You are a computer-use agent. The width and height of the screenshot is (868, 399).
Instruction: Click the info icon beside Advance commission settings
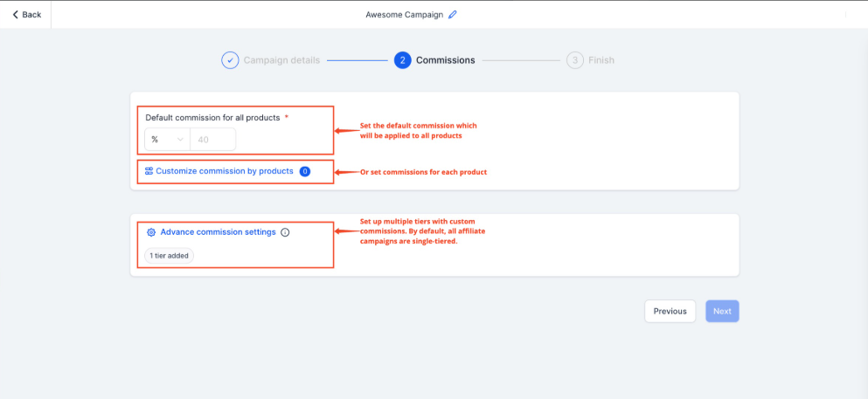pos(285,232)
